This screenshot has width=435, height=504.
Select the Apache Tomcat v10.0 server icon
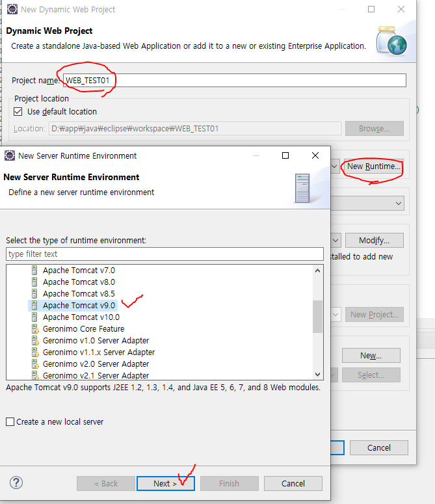tap(34, 317)
